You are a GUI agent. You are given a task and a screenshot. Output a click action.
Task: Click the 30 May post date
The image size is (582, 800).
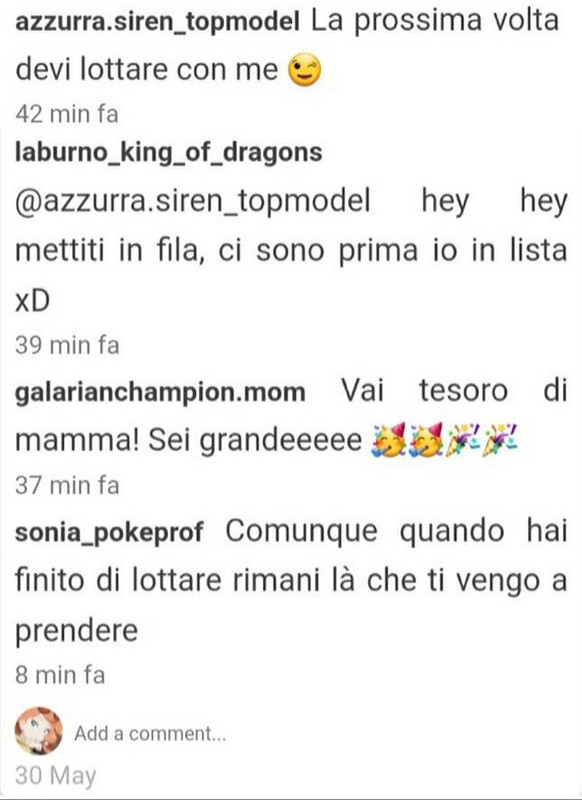coord(56,776)
